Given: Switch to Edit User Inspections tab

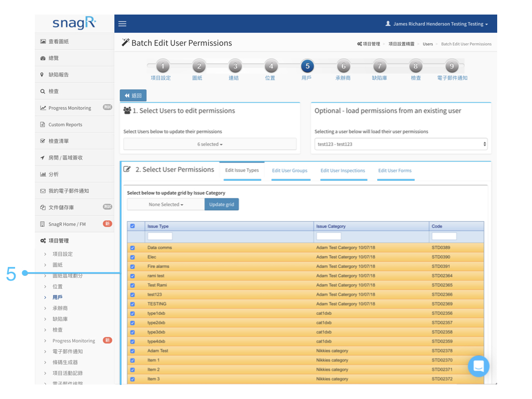Looking at the screenshot, I should pyautogui.click(x=343, y=170).
